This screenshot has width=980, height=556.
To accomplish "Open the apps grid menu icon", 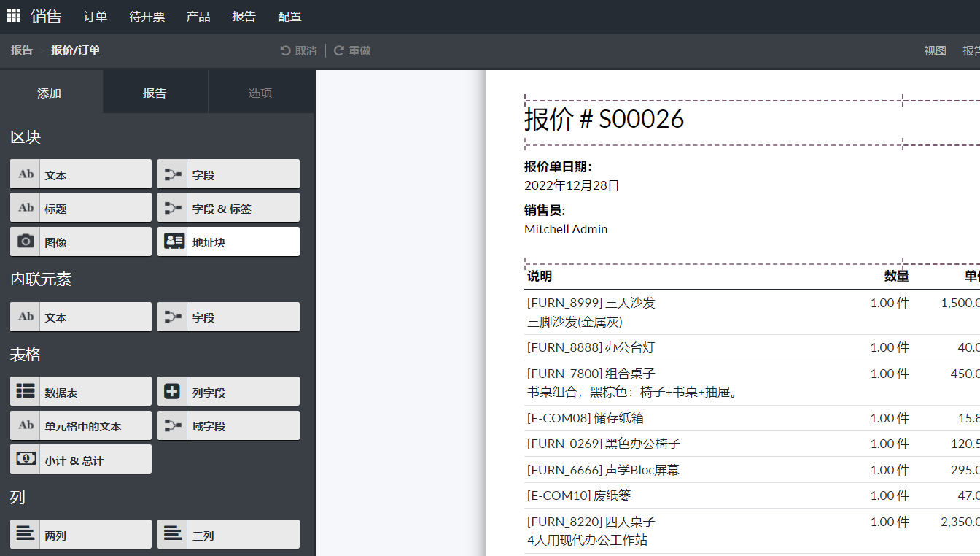I will point(14,15).
